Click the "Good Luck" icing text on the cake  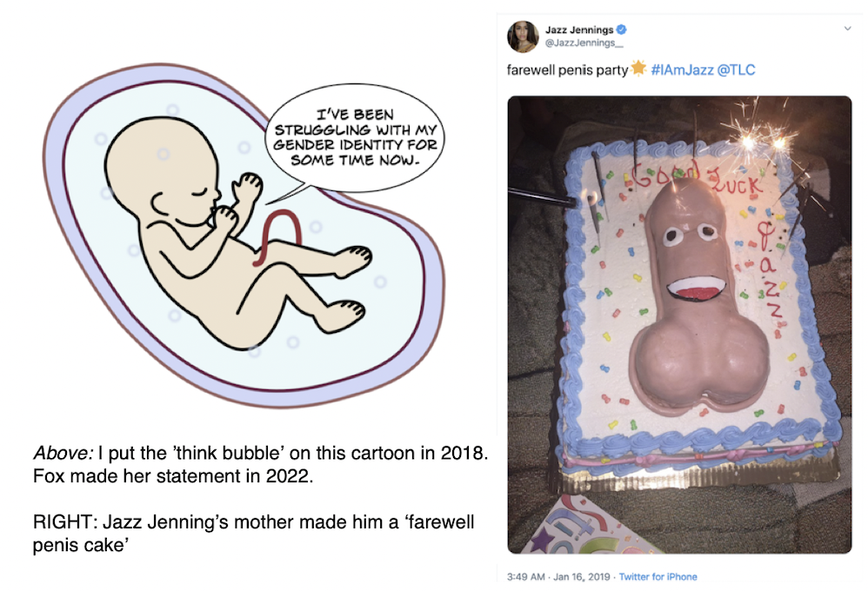point(696,180)
